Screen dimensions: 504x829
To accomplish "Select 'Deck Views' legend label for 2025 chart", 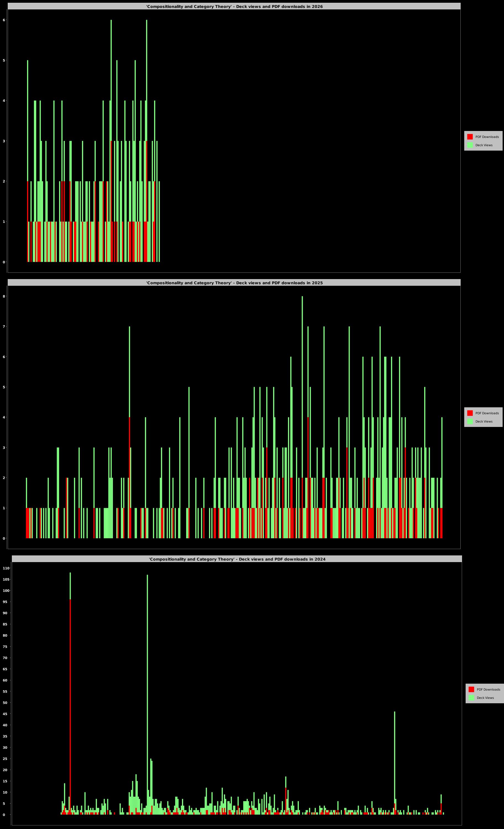I will point(484,422).
